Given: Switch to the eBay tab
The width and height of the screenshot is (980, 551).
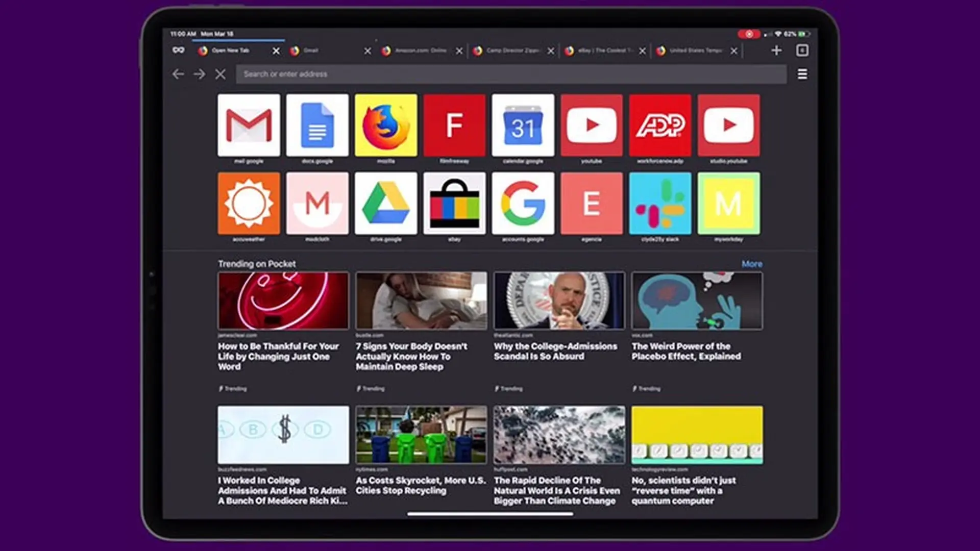Looking at the screenshot, I should click(x=605, y=51).
